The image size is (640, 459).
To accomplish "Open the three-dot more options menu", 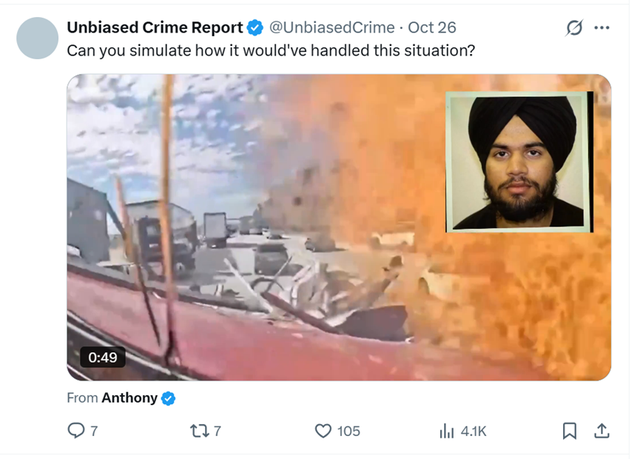I will click(602, 28).
